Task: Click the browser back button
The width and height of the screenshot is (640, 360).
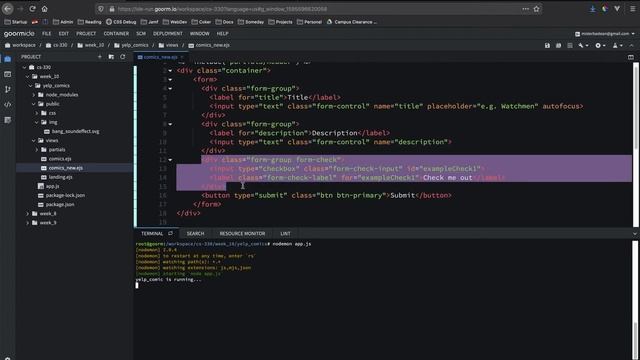Action: [8, 9]
